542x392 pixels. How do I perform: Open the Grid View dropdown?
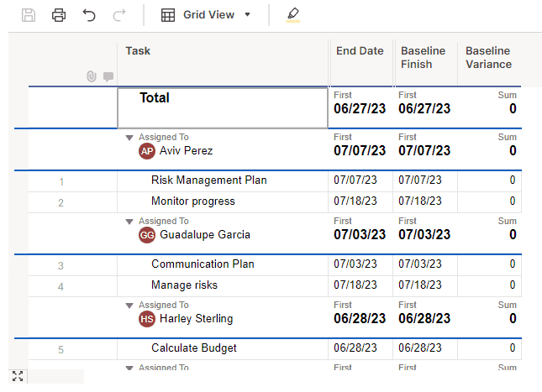[206, 15]
